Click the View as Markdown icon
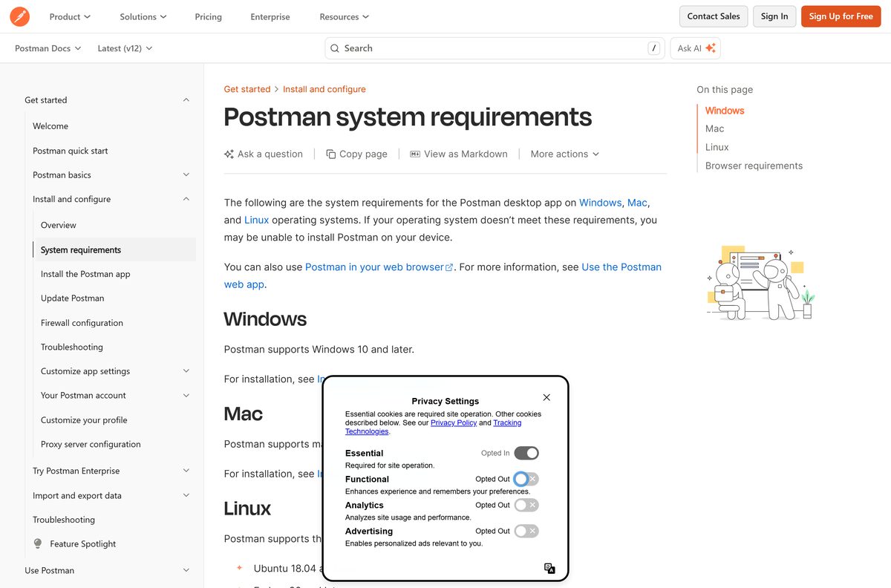Image resolution: width=891 pixels, height=588 pixels. (x=415, y=154)
